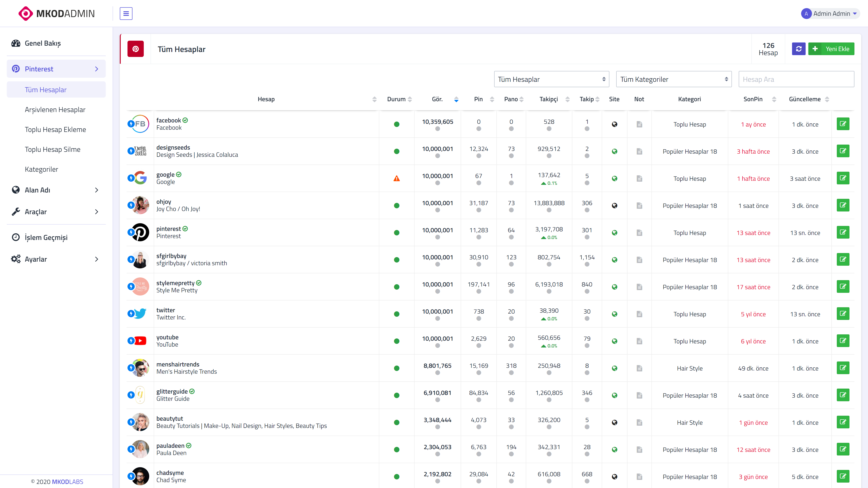
Task: Open edit icon for facebook row
Action: tap(843, 124)
